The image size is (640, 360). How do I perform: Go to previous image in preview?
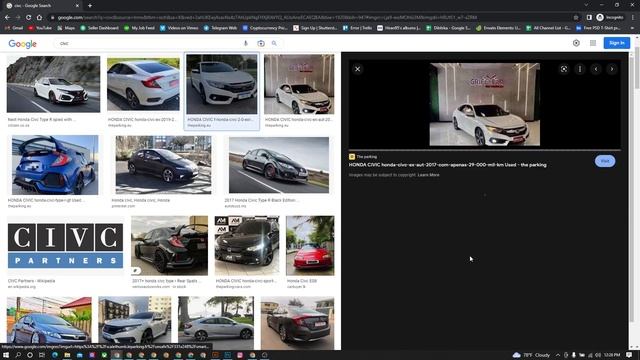point(596,69)
